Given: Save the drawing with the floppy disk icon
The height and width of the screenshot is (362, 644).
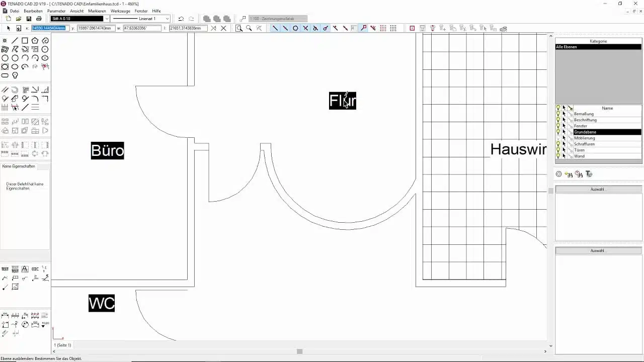Looking at the screenshot, I should (29, 19).
